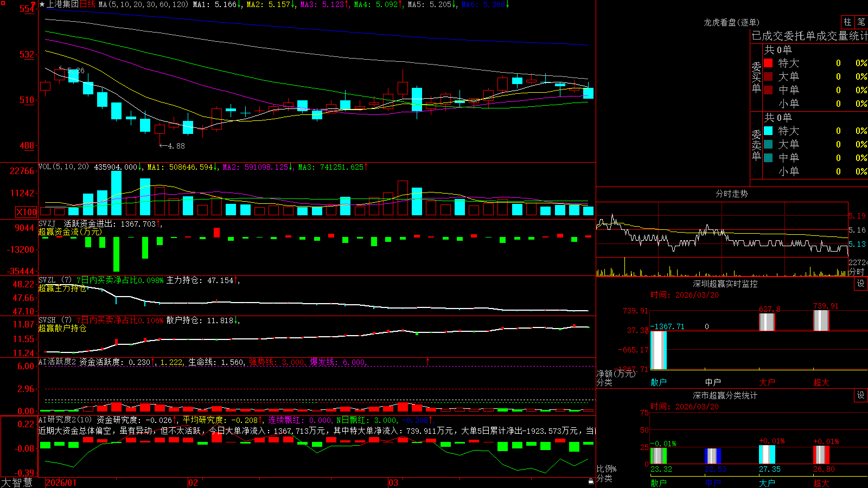The image size is (868, 488).
Task: Click the yellow MA2: 5.157 value
Action: pos(268,4)
